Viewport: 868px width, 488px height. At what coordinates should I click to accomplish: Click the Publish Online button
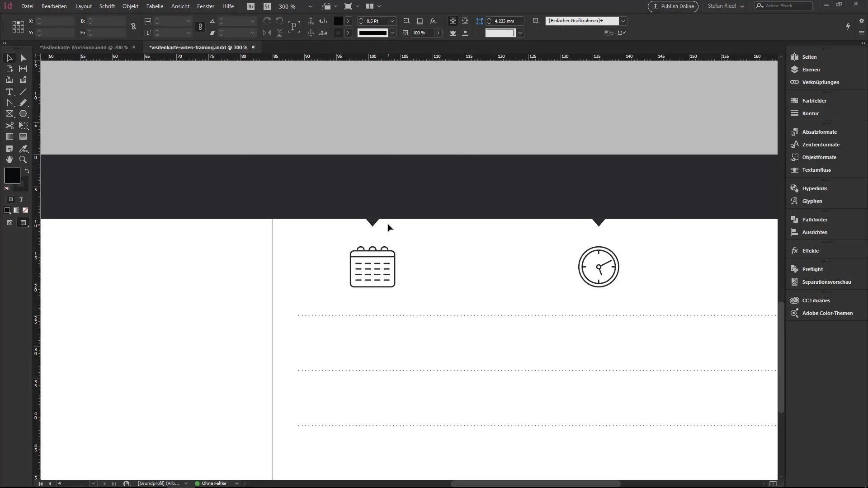pos(673,6)
